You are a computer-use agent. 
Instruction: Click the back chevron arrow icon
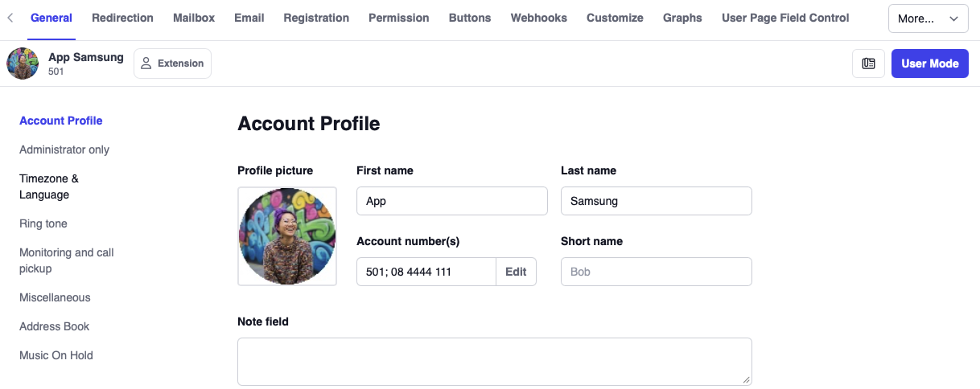click(x=10, y=18)
